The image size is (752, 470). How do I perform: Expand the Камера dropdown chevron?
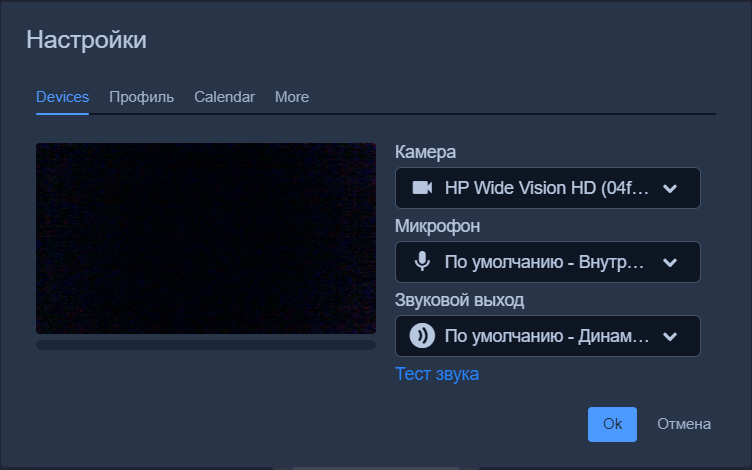pos(670,188)
